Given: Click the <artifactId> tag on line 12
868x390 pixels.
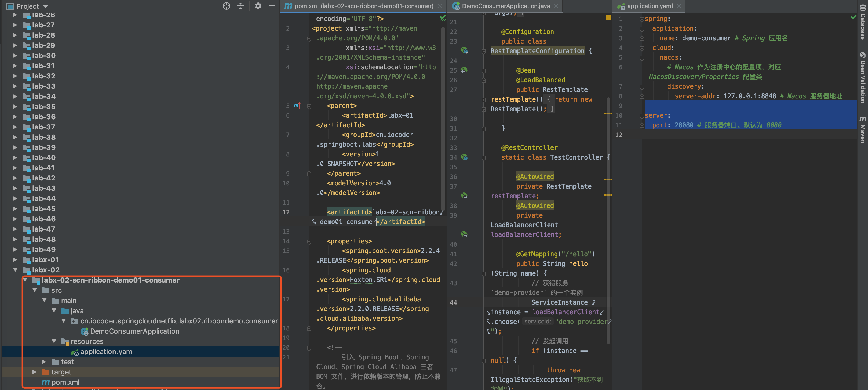Looking at the screenshot, I should pyautogui.click(x=349, y=212).
